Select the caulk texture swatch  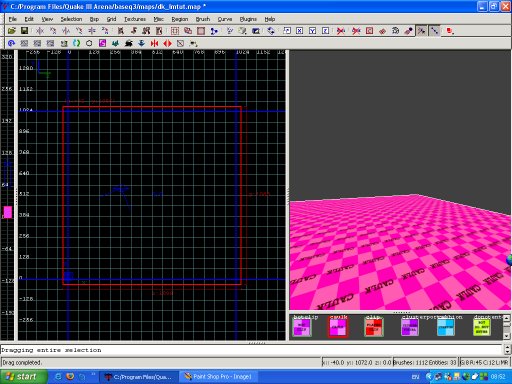338,327
